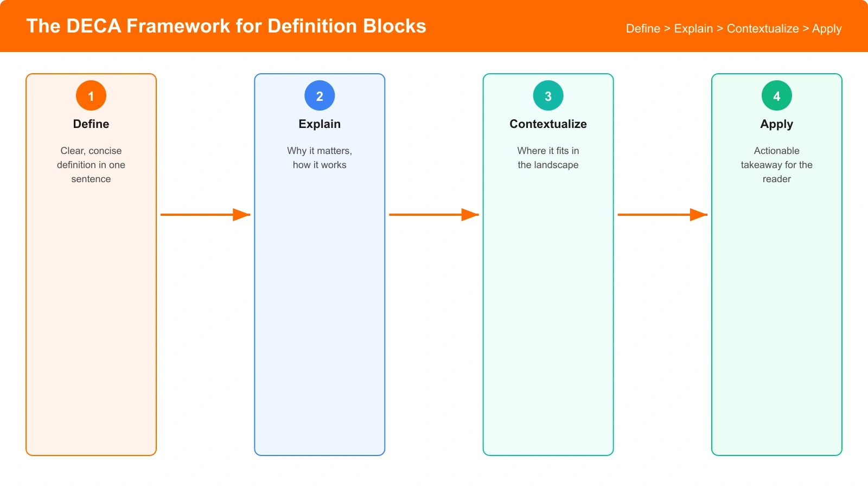This screenshot has width=868, height=488.
Task: Select 'Contextualize' in the top navigation path
Action: pos(763,29)
